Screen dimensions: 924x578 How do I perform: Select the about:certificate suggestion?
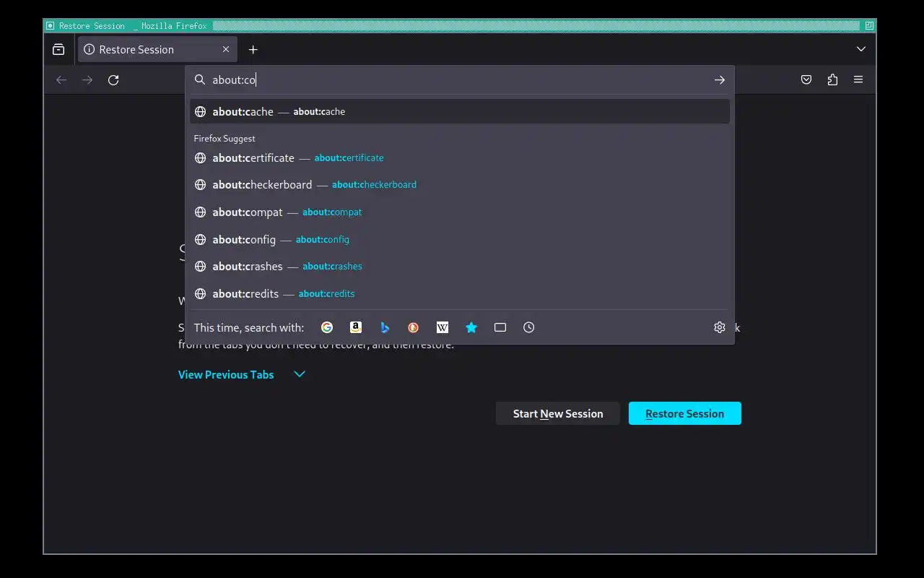click(x=460, y=158)
